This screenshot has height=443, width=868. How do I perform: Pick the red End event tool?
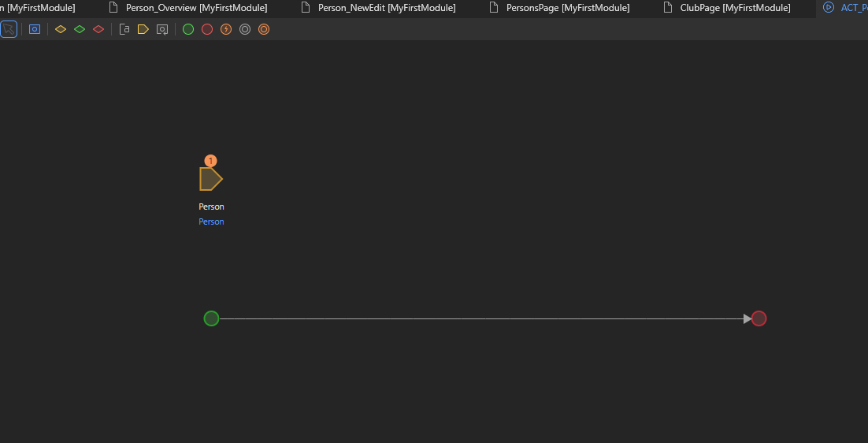click(207, 29)
